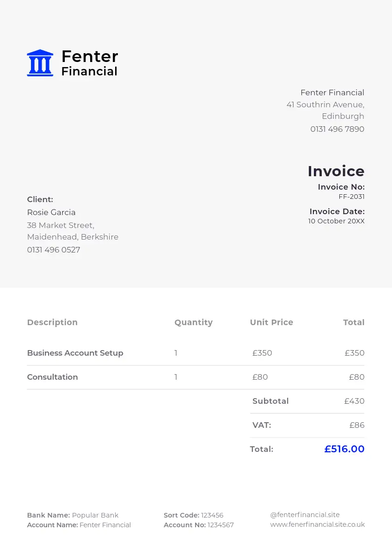Open the www.fenerfinancial.site.co.uk link
The image size is (392, 555).
click(317, 524)
